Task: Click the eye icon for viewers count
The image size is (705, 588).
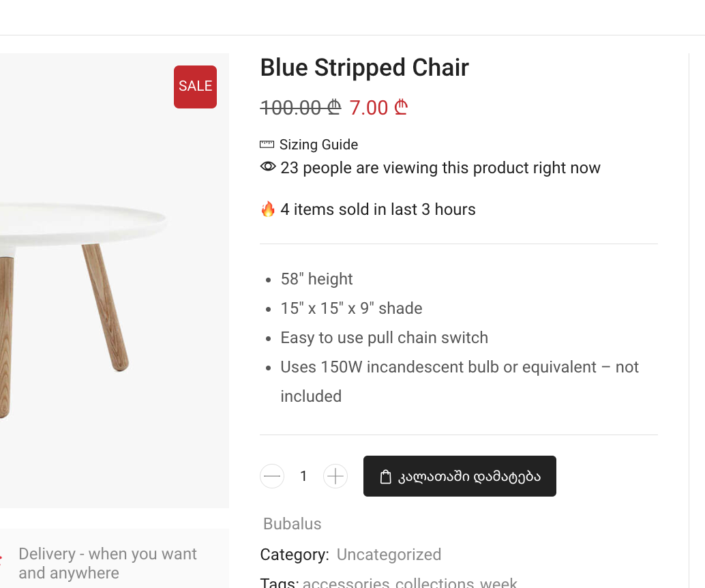Action: point(268,166)
